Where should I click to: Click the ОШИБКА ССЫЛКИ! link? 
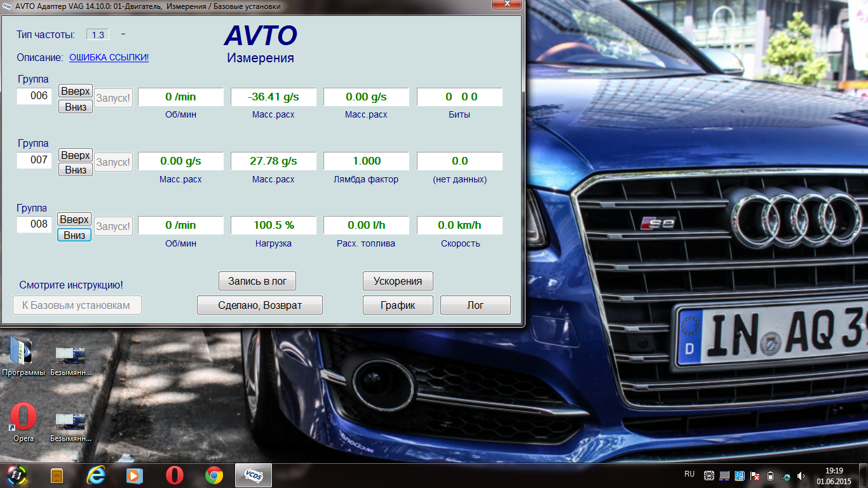tap(109, 58)
